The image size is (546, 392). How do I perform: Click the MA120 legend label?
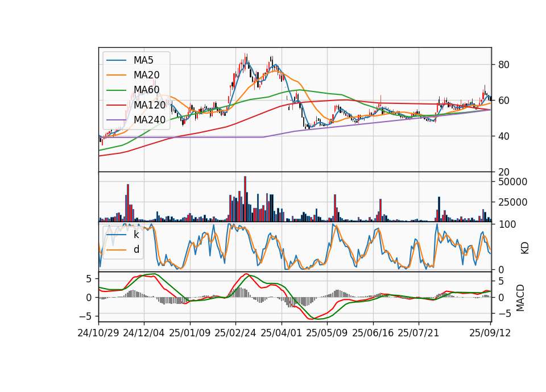click(150, 105)
